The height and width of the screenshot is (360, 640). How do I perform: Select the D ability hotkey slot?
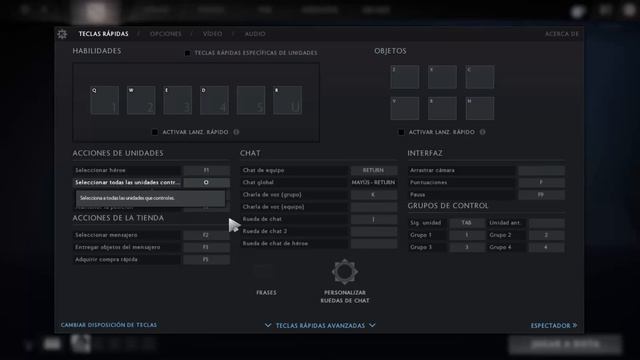[214, 100]
